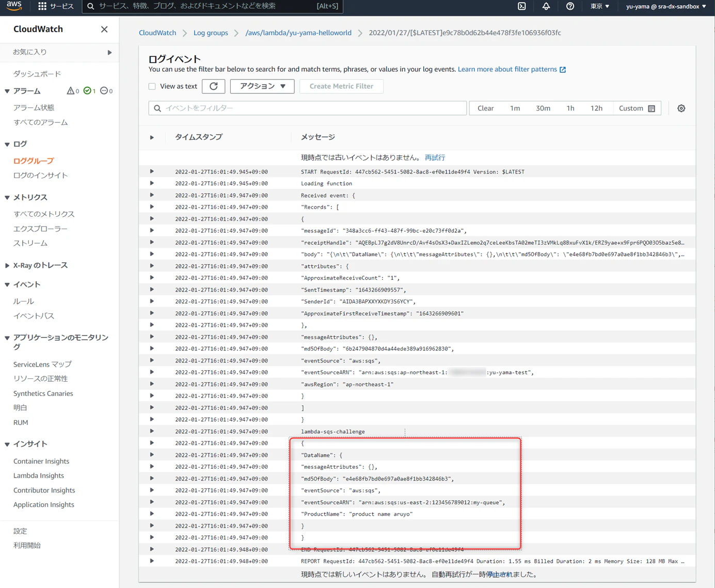Open the yu-yama account dropdown
This screenshot has height=588, width=715.
[x=666, y=6]
